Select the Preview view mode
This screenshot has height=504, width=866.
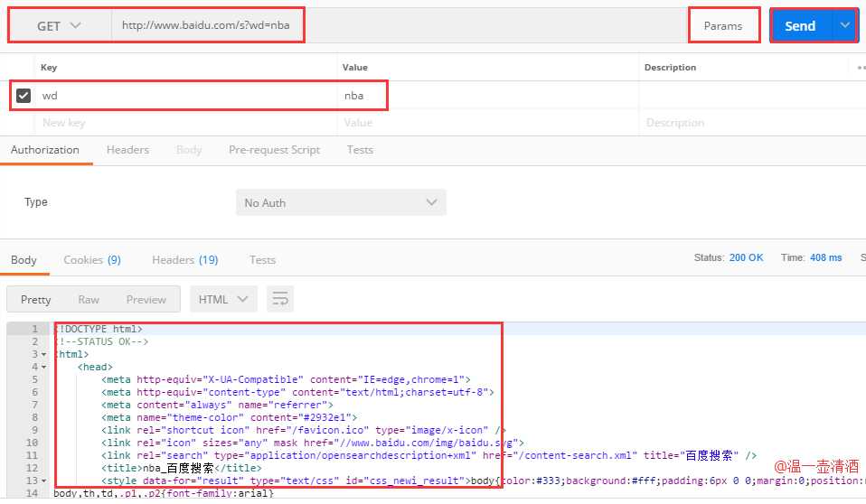pos(146,300)
